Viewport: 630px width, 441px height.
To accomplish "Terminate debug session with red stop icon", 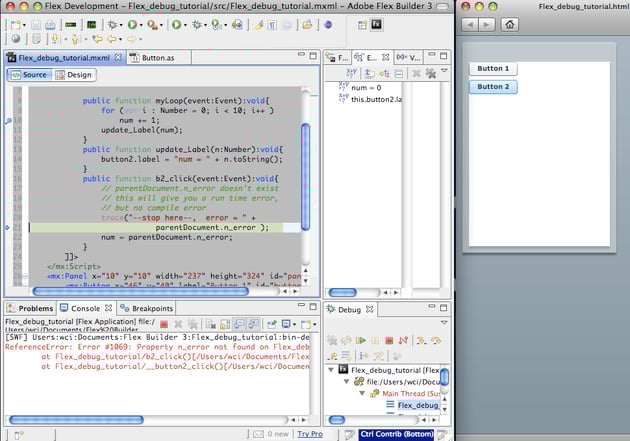I will [x=388, y=341].
